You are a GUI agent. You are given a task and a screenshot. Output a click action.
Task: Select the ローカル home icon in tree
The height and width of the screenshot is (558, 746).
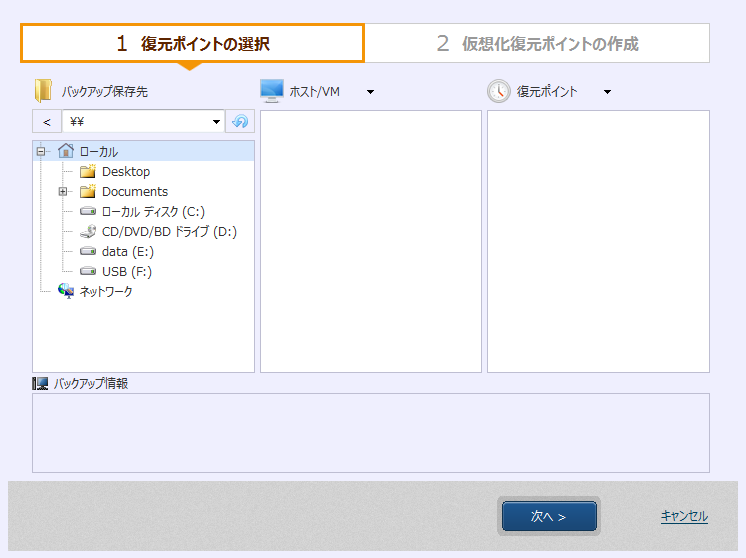pos(66,151)
